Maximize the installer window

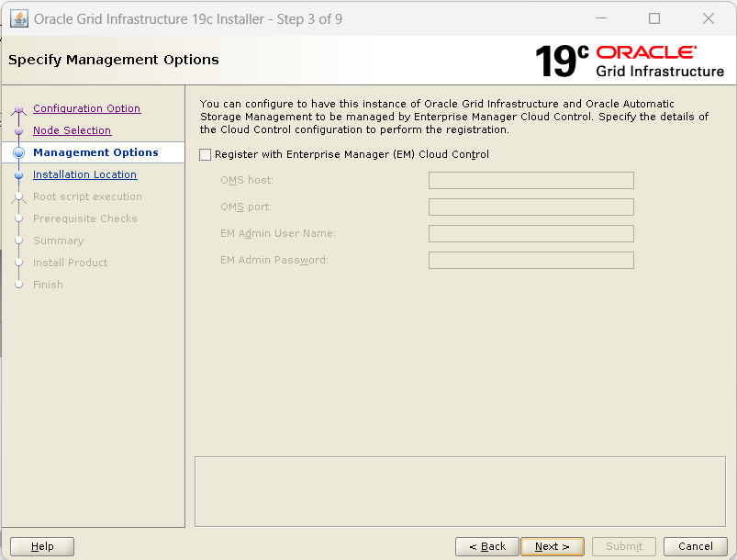click(x=654, y=18)
